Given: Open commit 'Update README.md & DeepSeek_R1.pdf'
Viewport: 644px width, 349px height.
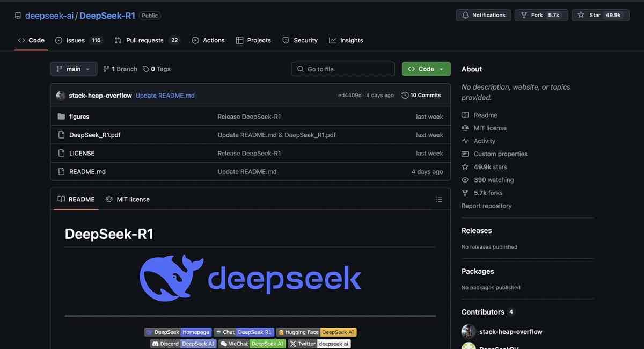Looking at the screenshot, I should 276,135.
